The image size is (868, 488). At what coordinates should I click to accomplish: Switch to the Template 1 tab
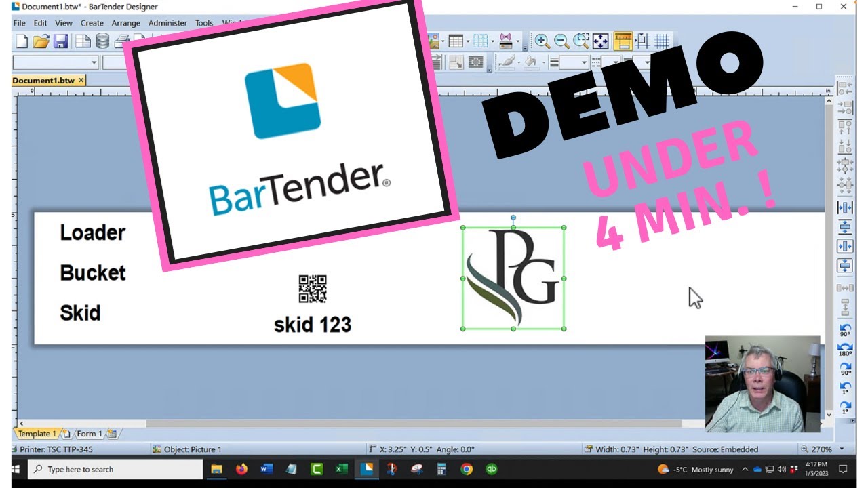tap(37, 434)
